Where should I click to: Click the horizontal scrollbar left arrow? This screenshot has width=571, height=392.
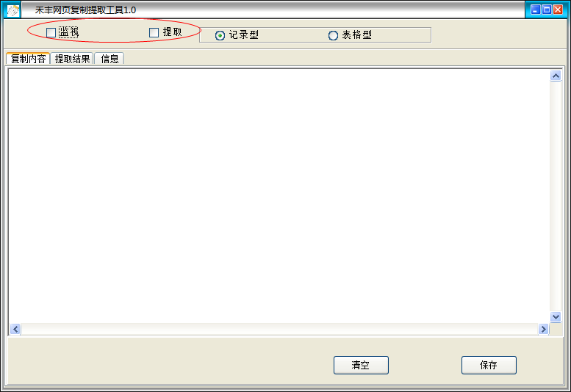tap(15, 329)
